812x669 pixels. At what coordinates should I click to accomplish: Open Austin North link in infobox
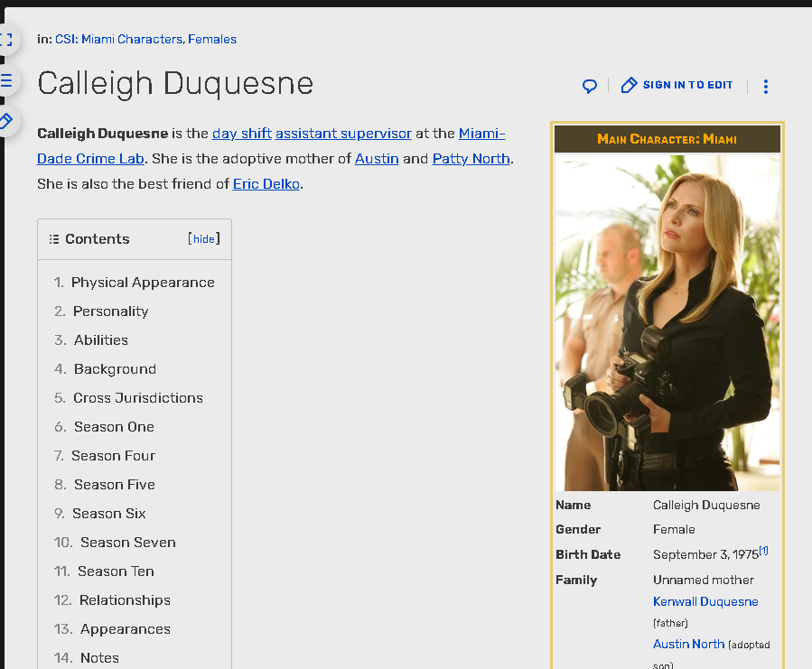click(689, 644)
